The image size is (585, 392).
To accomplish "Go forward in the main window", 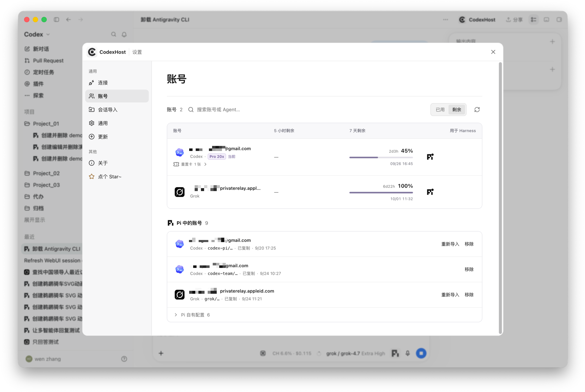I will pyautogui.click(x=80, y=20).
